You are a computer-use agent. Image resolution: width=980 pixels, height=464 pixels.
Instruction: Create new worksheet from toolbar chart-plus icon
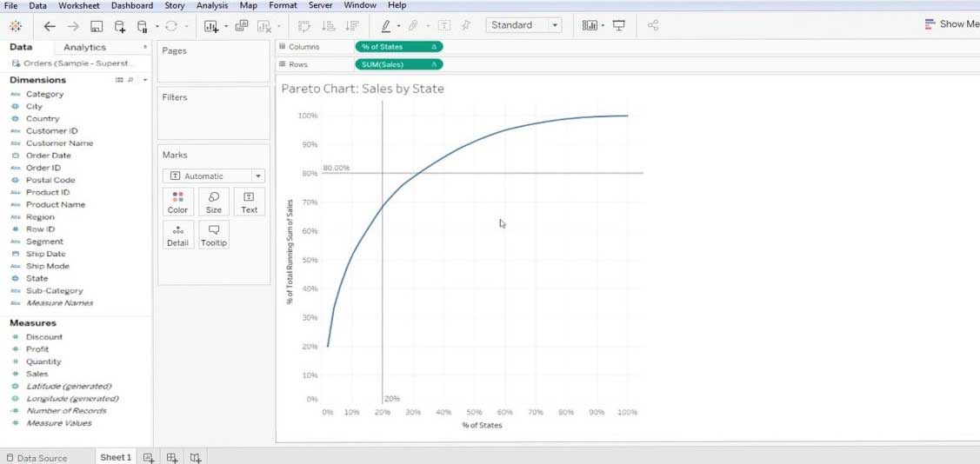[211, 26]
